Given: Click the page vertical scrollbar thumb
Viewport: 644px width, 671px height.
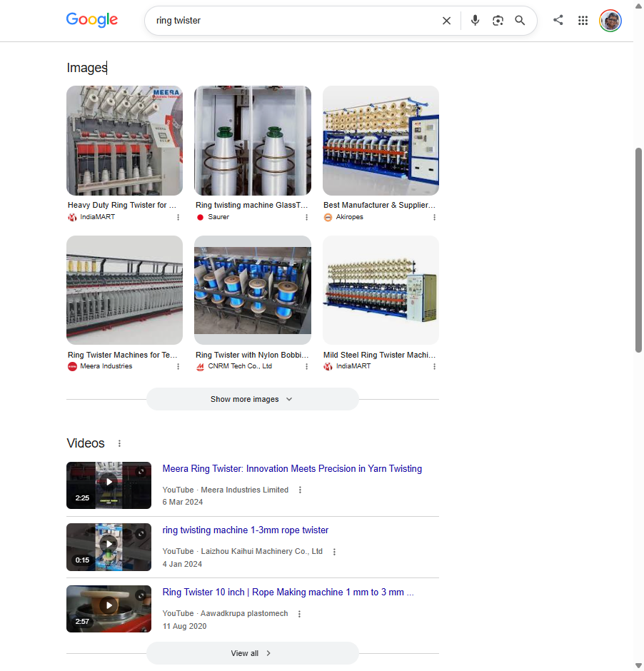Looking at the screenshot, I should click(638, 251).
